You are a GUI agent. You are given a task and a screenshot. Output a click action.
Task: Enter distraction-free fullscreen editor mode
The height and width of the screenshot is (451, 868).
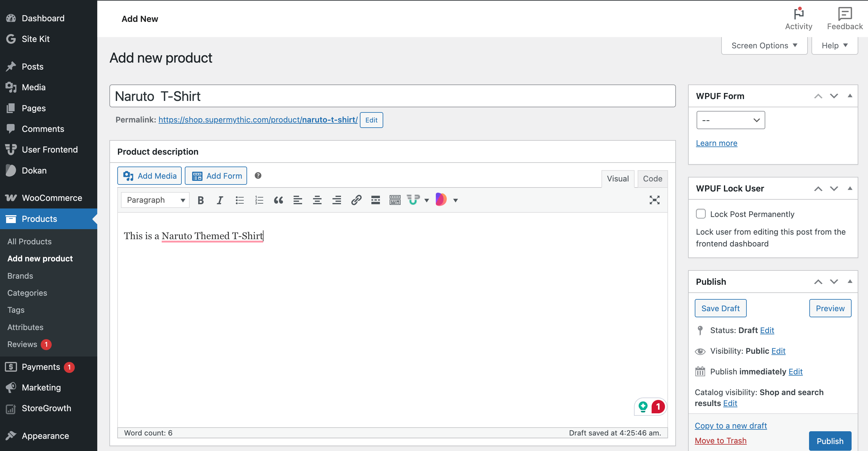click(654, 200)
